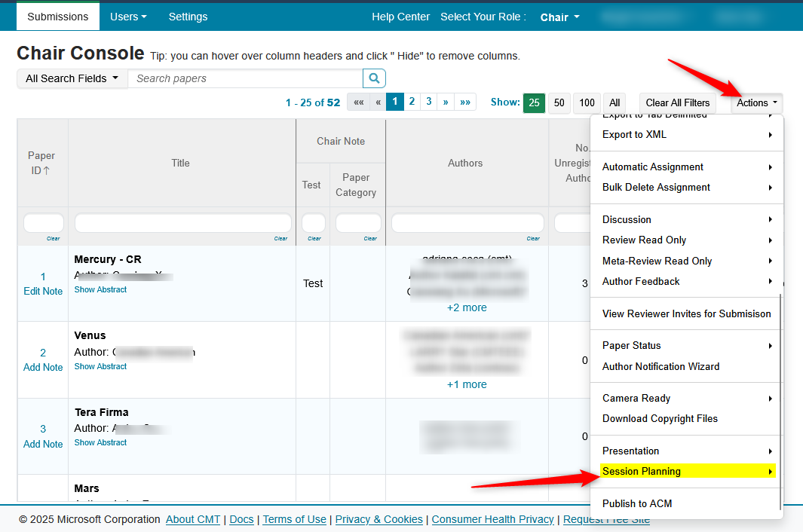Screen dimensions: 803x532
Task: Open the All Search Fields dropdown
Action: pyautogui.click(x=72, y=78)
